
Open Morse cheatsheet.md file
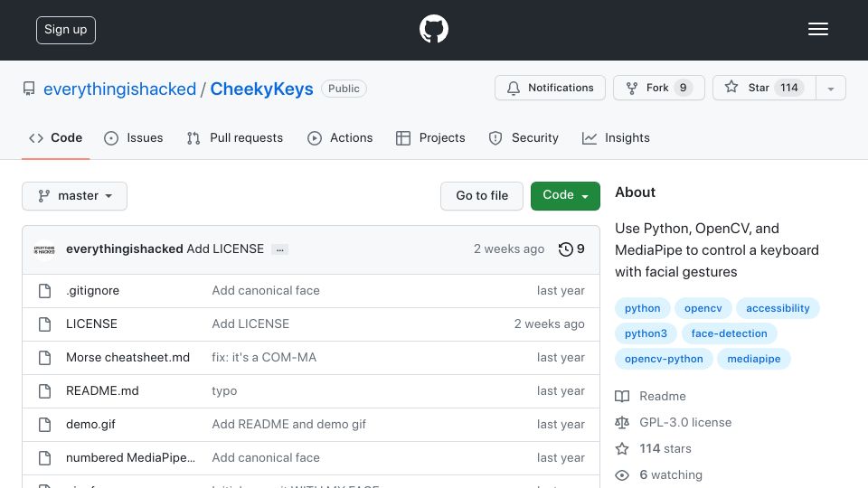click(x=127, y=358)
